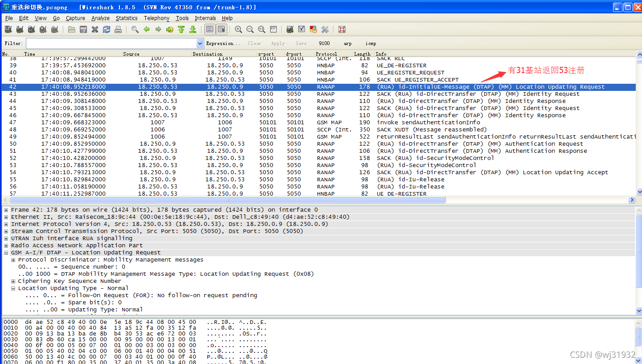Reset zoom to normal size 1:1
This screenshot has height=364, width=642.
(x=262, y=29)
